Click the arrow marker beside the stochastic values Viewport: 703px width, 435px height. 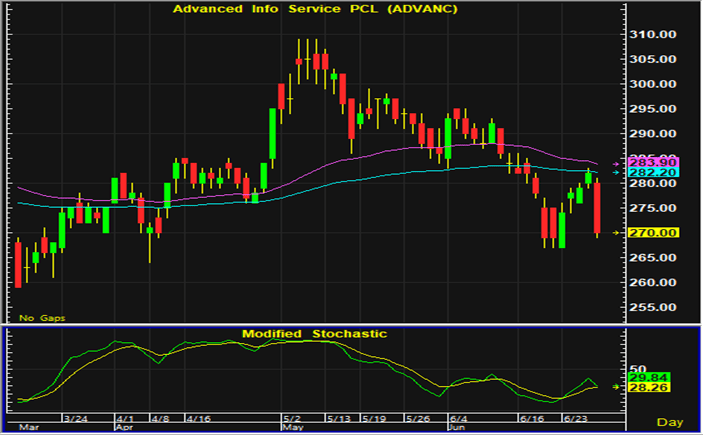(615, 385)
